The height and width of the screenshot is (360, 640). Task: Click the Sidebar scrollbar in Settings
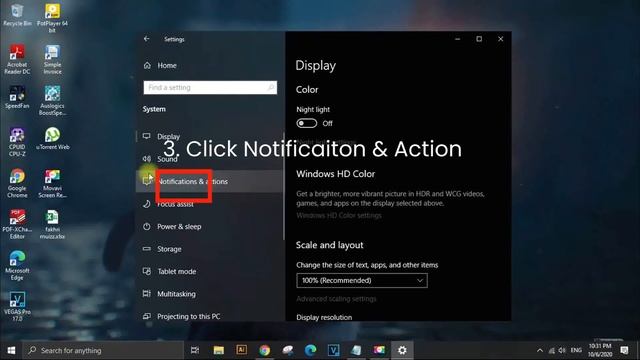point(284,186)
